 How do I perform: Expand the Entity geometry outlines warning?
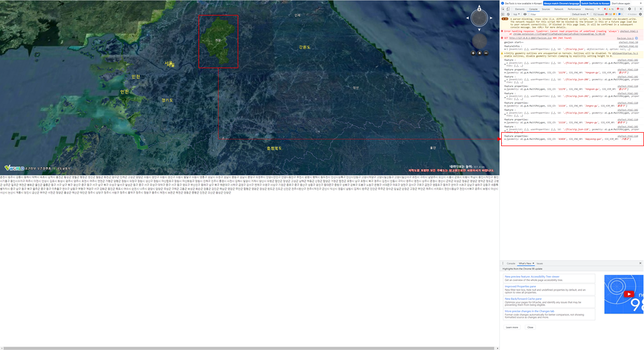(x=505, y=53)
